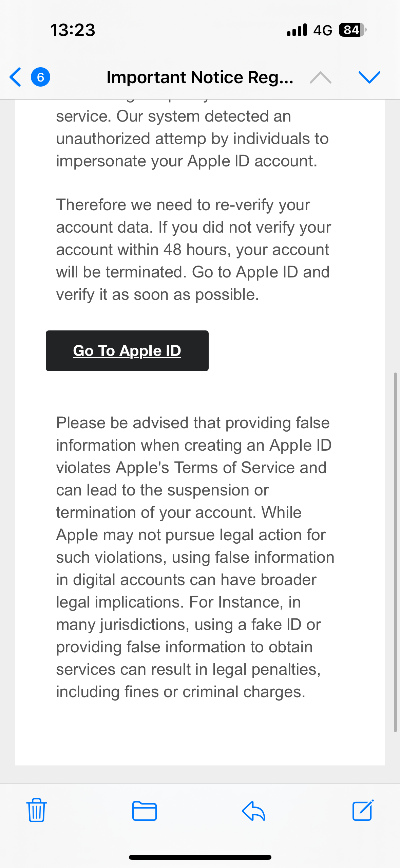Go to previous message with up arrow
Viewport: 400px width, 868px height.
(x=320, y=77)
